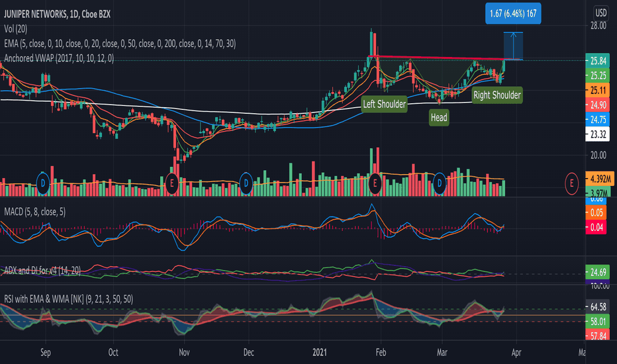Click the JUNIPER NETWORKS, 1D, Cboe BZX title
This screenshot has width=617, height=364.
[58, 14]
